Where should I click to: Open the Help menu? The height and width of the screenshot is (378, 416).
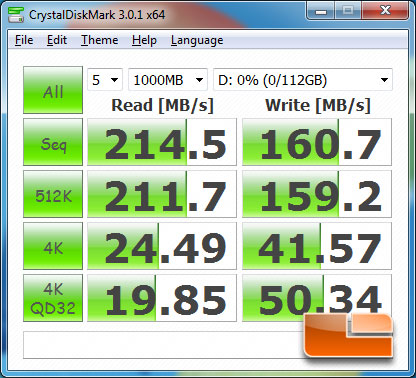click(x=144, y=40)
